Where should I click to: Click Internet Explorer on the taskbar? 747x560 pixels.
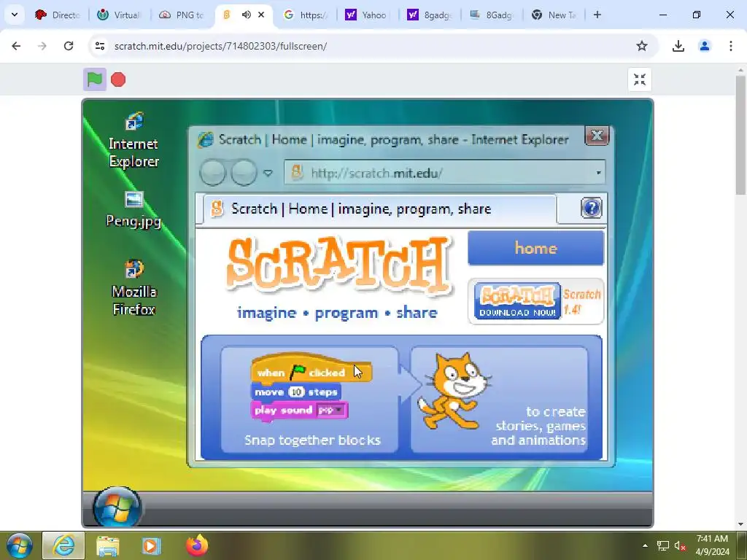pos(63,545)
